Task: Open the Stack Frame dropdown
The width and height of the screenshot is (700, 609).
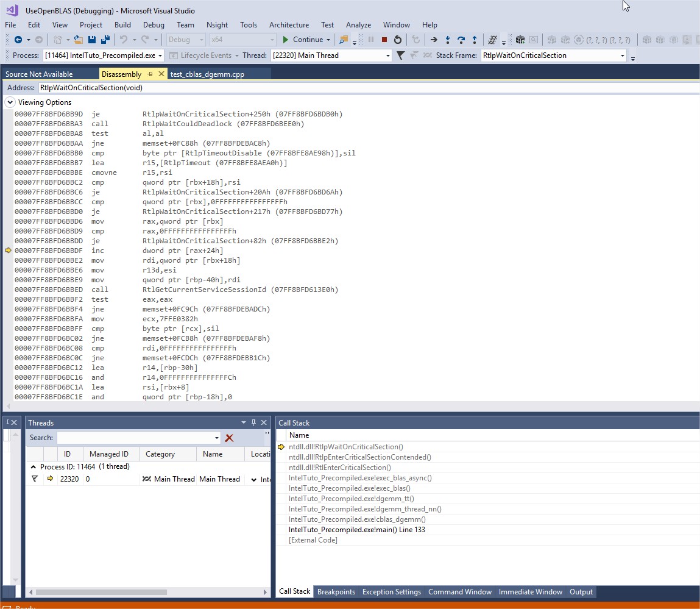Action: [622, 55]
